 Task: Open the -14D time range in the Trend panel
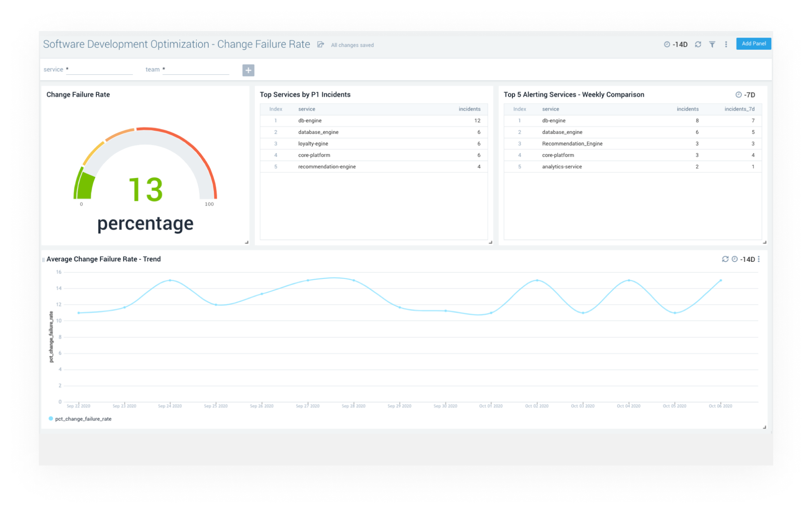[748, 259]
